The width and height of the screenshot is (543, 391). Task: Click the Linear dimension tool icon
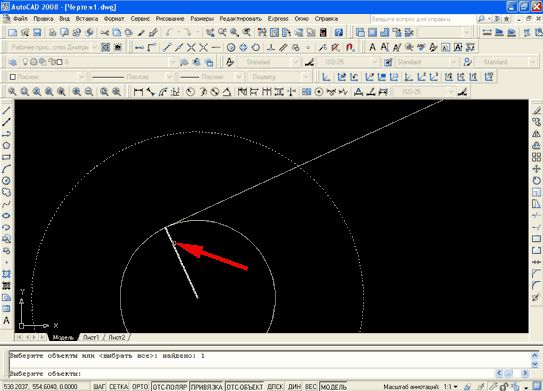[x=138, y=92]
